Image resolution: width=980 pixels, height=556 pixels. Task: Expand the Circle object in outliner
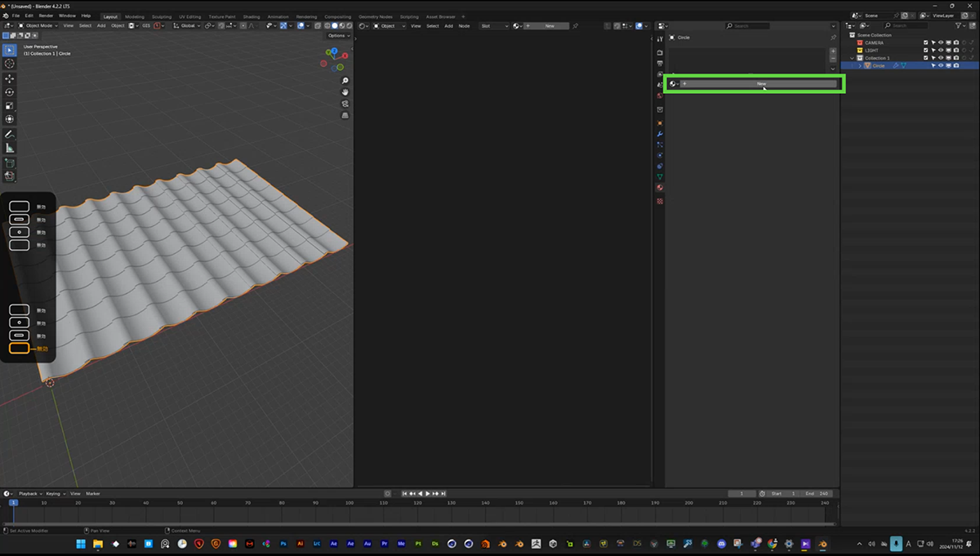tap(860, 65)
